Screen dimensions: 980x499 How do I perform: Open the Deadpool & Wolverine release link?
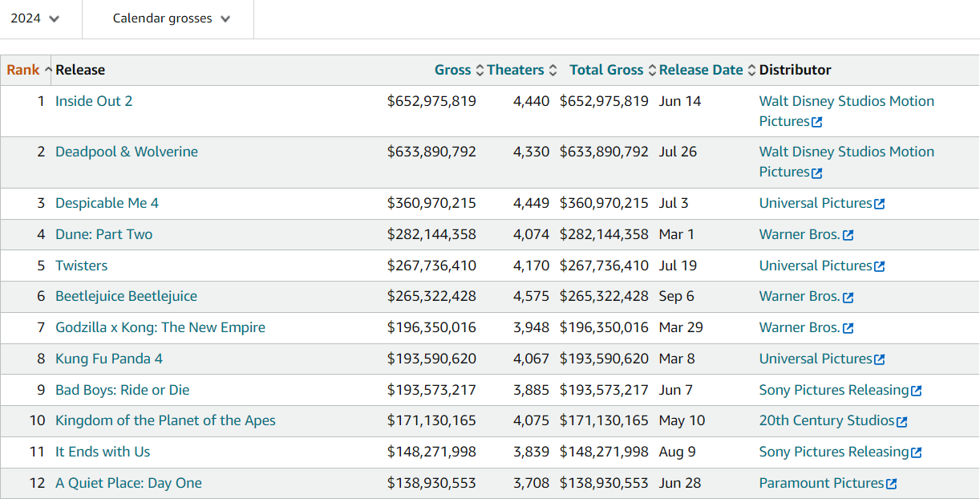(127, 152)
